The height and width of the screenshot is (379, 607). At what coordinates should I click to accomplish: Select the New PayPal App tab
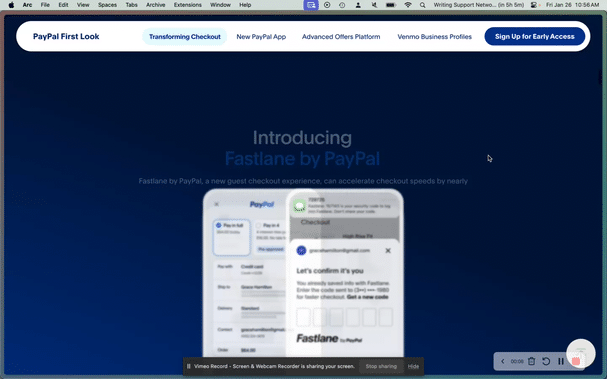261,37
